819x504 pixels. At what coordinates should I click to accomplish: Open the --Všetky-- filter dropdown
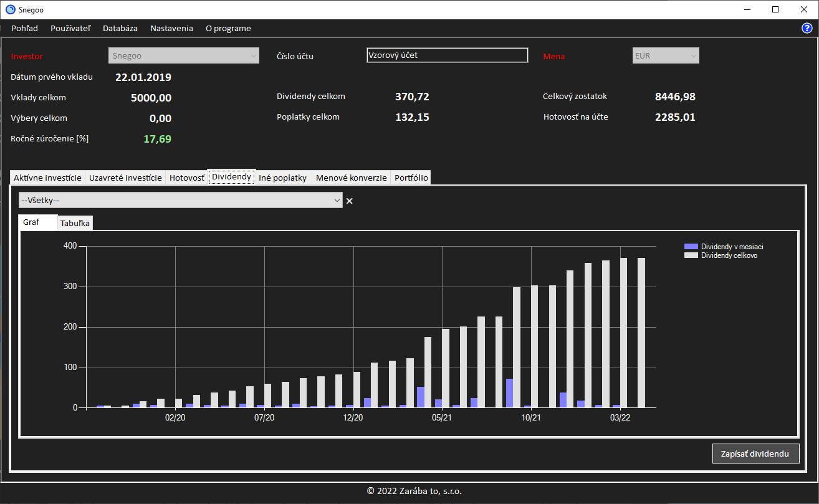181,200
